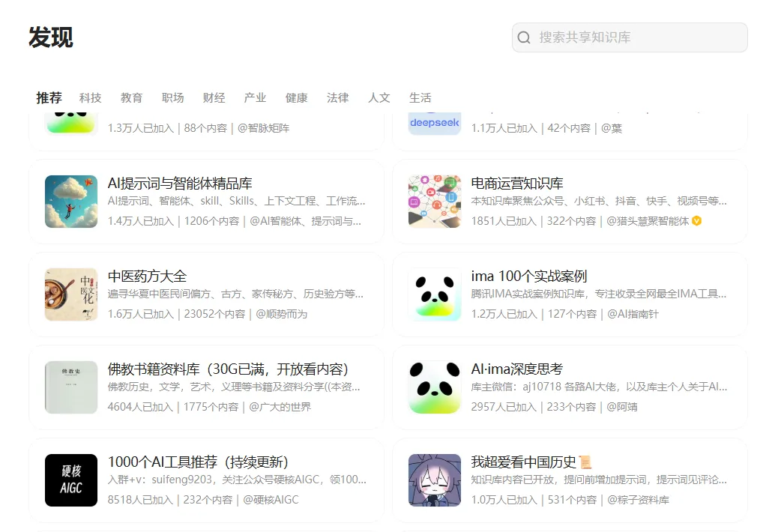Click the description starting AI提示词、智能体、skill
Viewport: 778px width, 532px height.
click(x=236, y=202)
